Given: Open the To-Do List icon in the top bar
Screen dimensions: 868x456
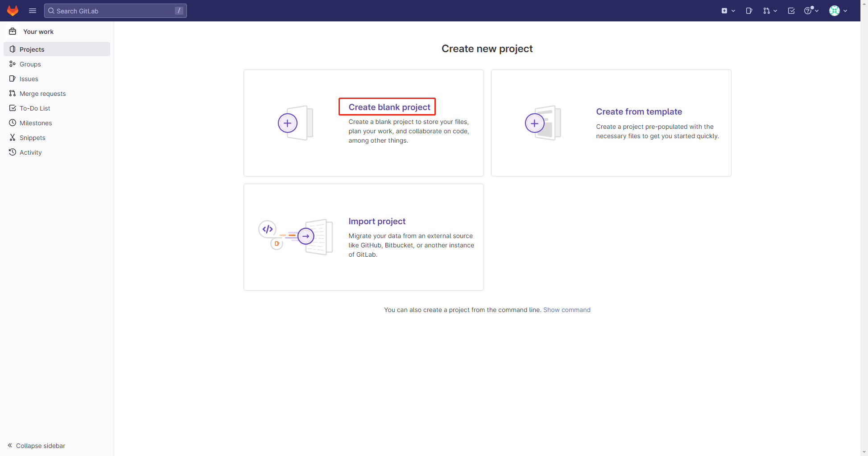Looking at the screenshot, I should pyautogui.click(x=791, y=11).
